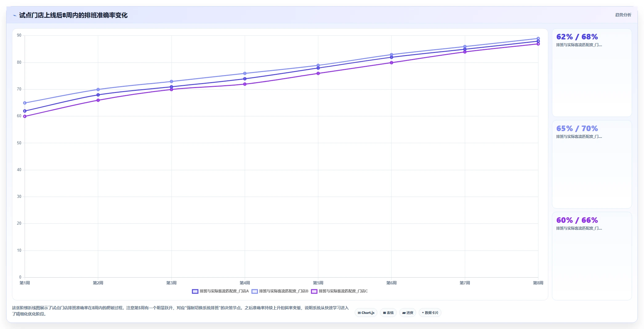Screen dimensions: 644x329
Task: Click the 进度 progress tag icon
Action: [x=404, y=313]
